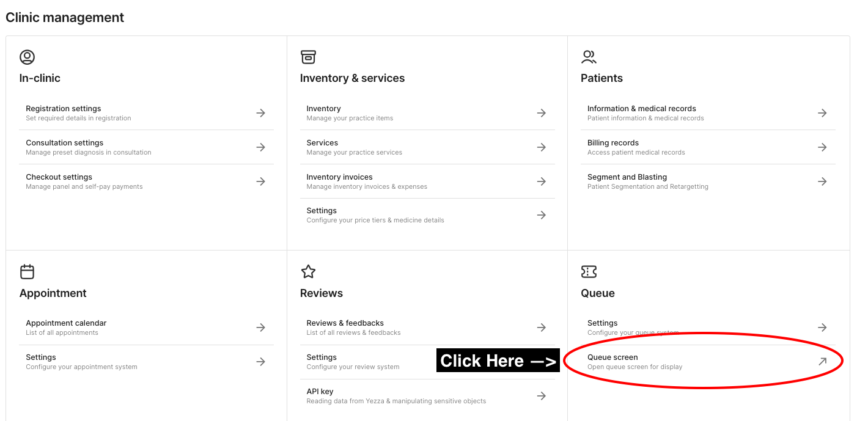The height and width of the screenshot is (421, 868).
Task: Click the Patients group icon
Action: coord(589,57)
